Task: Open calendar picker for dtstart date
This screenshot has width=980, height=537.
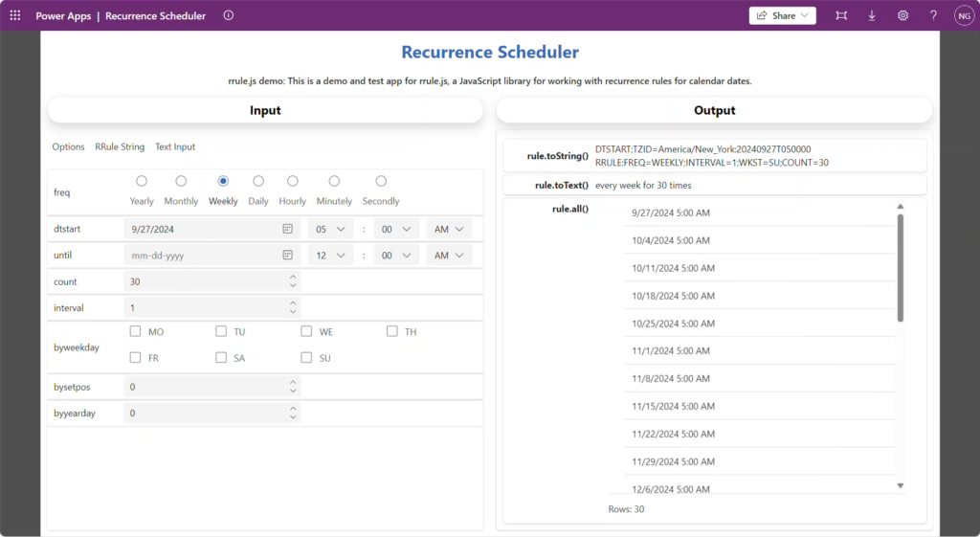Action: (x=287, y=229)
